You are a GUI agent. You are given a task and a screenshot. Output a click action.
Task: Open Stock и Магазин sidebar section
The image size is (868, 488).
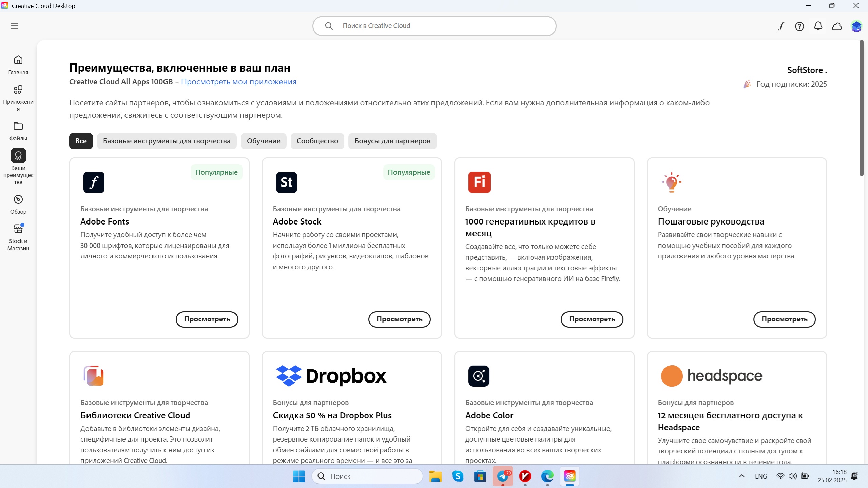(x=18, y=237)
